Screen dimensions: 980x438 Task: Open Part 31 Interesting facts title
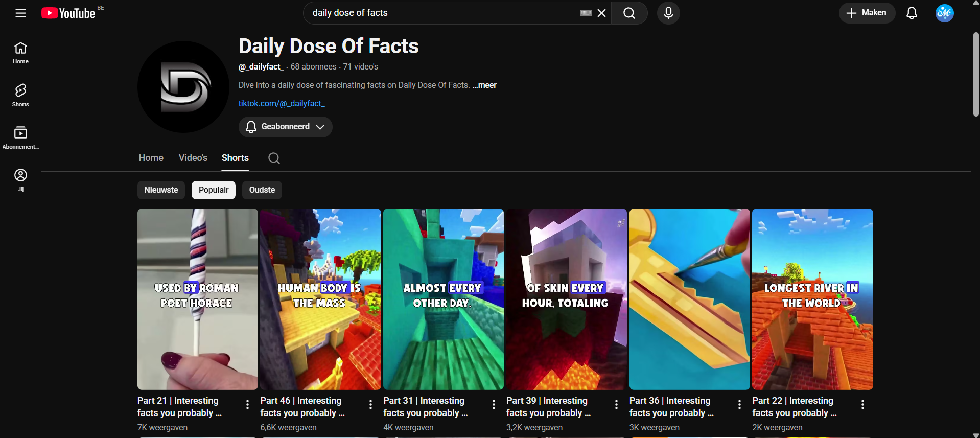pyautogui.click(x=426, y=407)
